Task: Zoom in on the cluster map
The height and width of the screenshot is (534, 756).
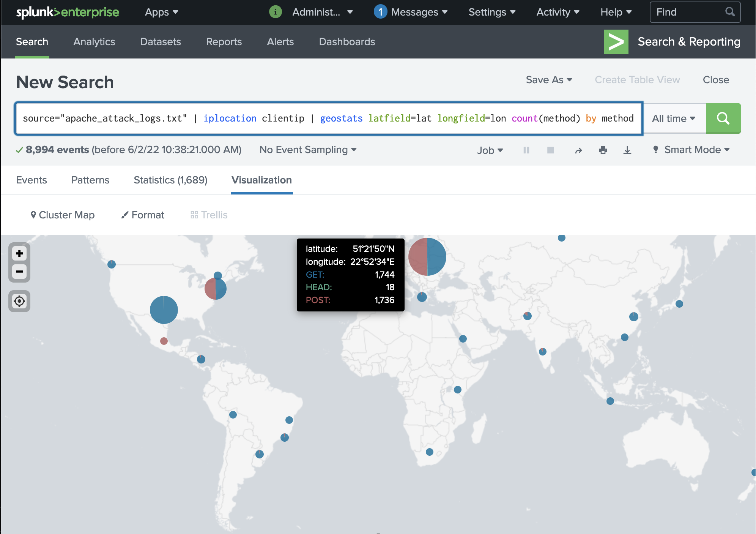Action: [x=19, y=253]
